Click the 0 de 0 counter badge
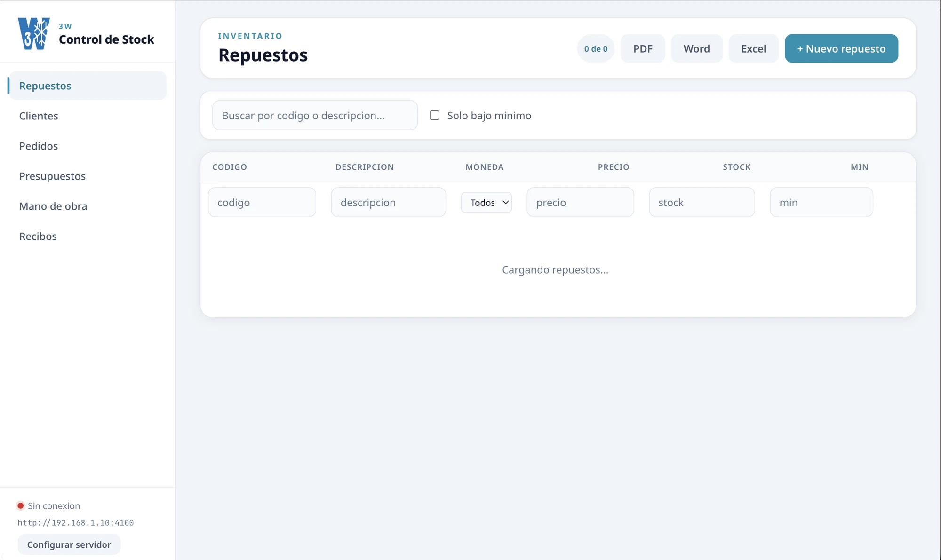 (x=596, y=48)
